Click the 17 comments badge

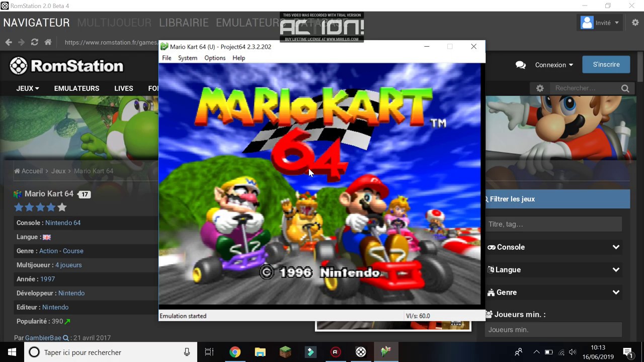pyautogui.click(x=85, y=195)
